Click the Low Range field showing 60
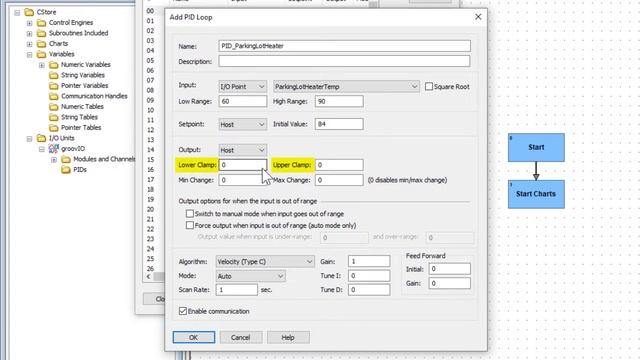 [x=243, y=101]
